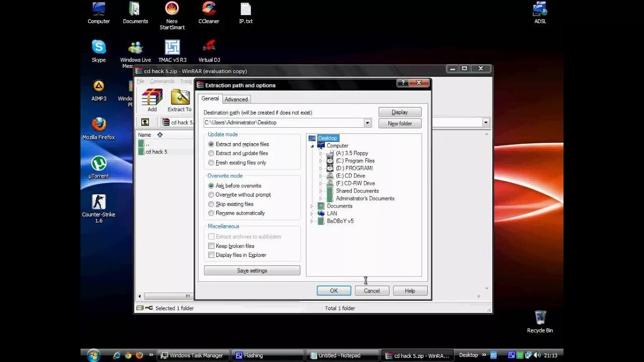Open destination path dropdown arrow
This screenshot has height=362, width=644.
[x=367, y=123]
